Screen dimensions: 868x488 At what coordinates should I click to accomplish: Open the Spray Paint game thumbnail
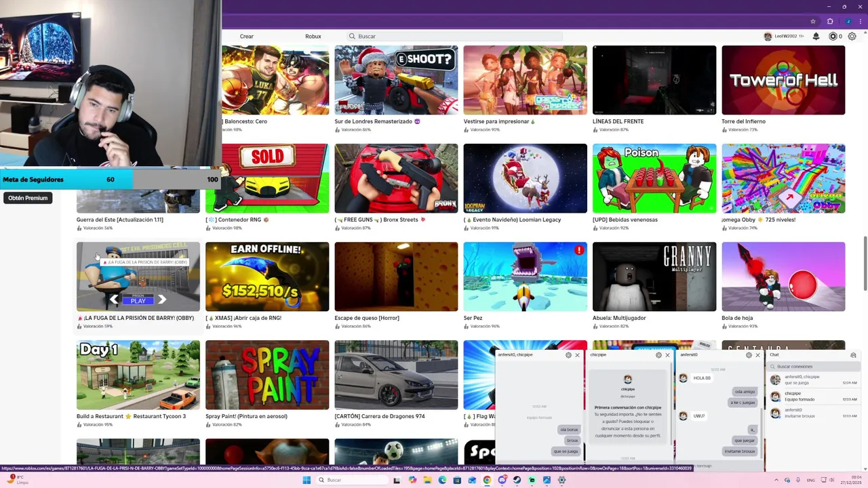267,375
